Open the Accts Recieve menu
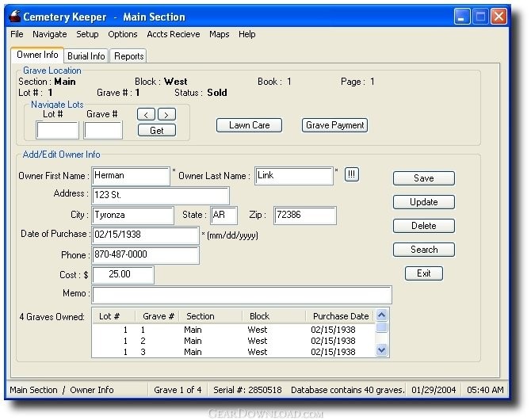The width and height of the screenshot is (531, 420). click(x=174, y=34)
